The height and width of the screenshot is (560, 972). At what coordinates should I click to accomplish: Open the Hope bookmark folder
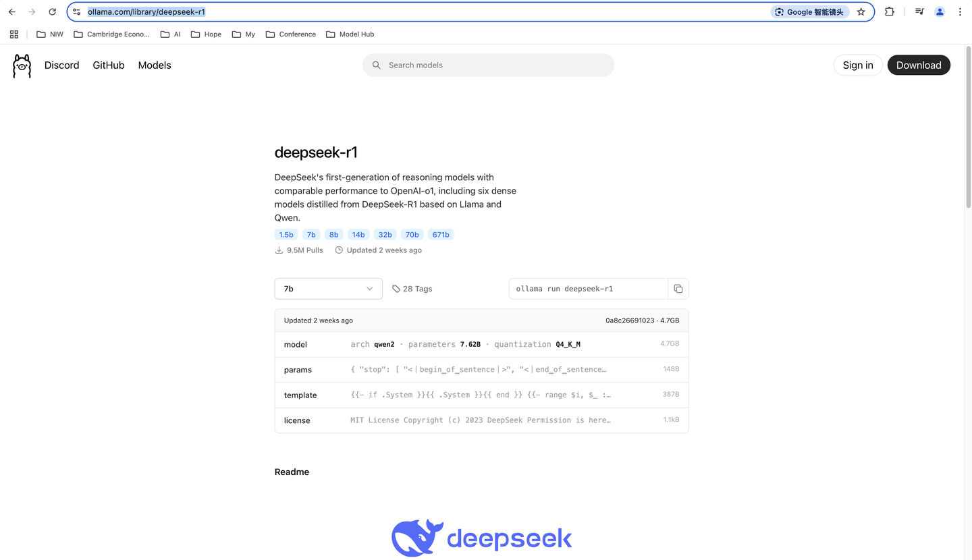click(207, 34)
